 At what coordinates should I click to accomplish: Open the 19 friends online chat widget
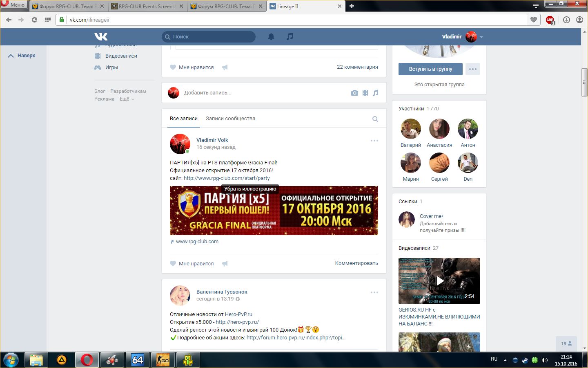pyautogui.click(x=566, y=343)
